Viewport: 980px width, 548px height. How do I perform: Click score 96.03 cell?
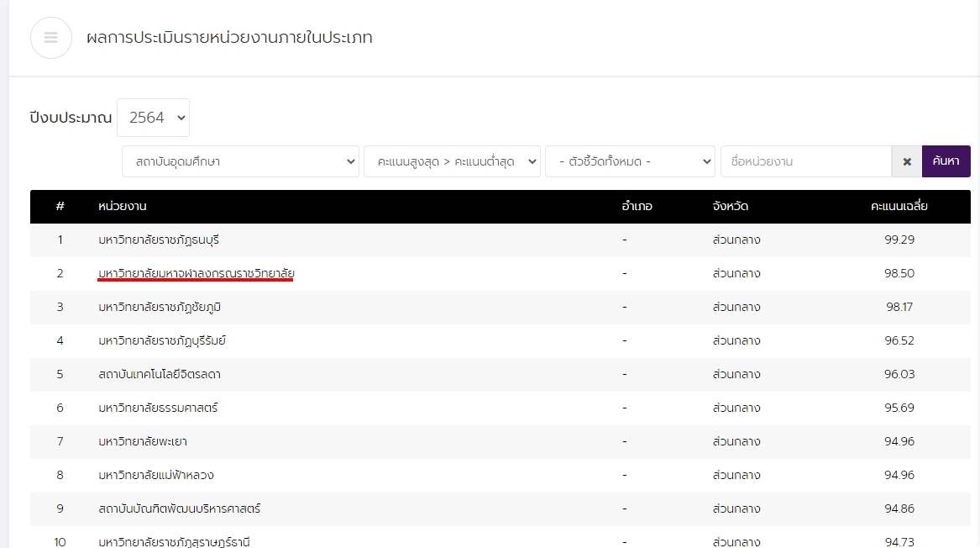click(x=899, y=374)
